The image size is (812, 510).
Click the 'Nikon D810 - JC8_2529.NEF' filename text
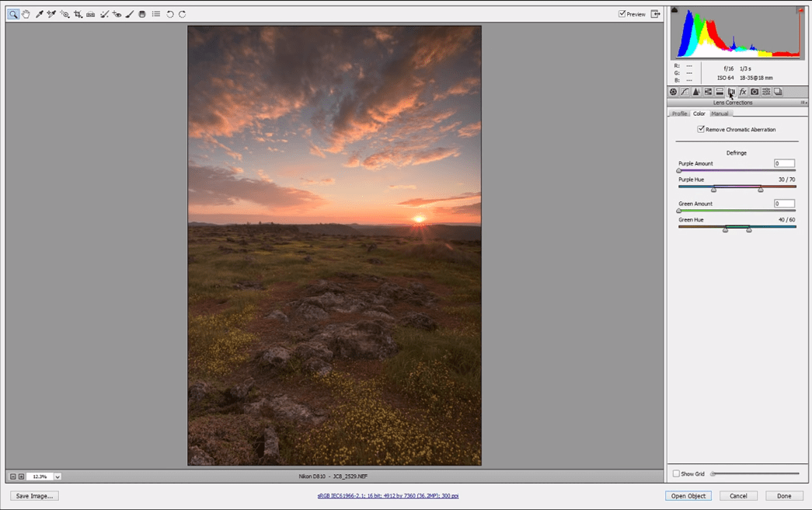coord(333,476)
